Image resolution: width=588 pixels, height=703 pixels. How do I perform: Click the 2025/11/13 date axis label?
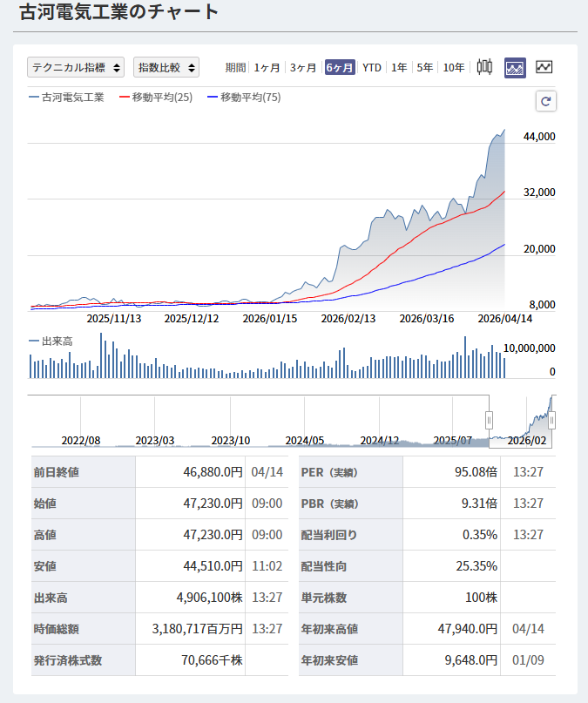pos(114,319)
